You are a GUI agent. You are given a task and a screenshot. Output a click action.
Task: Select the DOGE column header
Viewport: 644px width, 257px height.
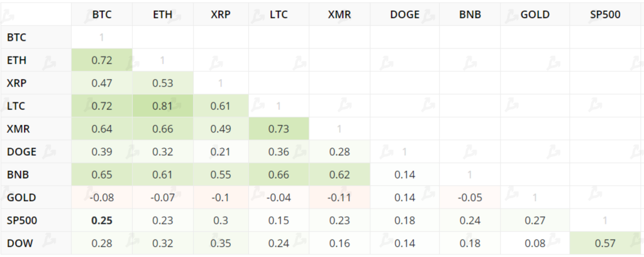(x=404, y=14)
